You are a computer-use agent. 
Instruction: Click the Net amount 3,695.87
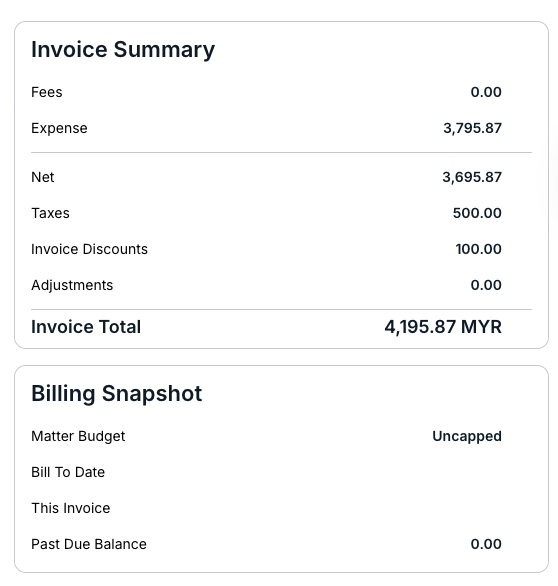472,178
